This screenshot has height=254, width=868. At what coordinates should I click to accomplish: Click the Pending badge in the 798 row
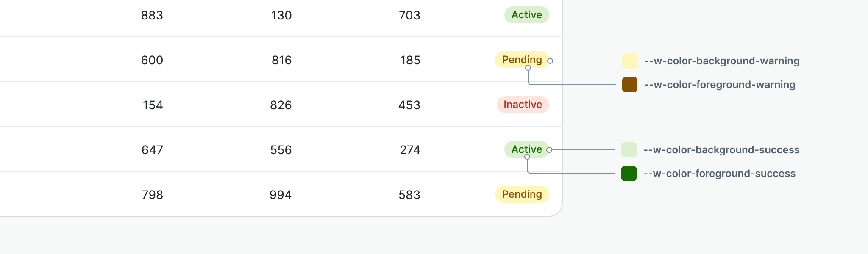(x=522, y=194)
